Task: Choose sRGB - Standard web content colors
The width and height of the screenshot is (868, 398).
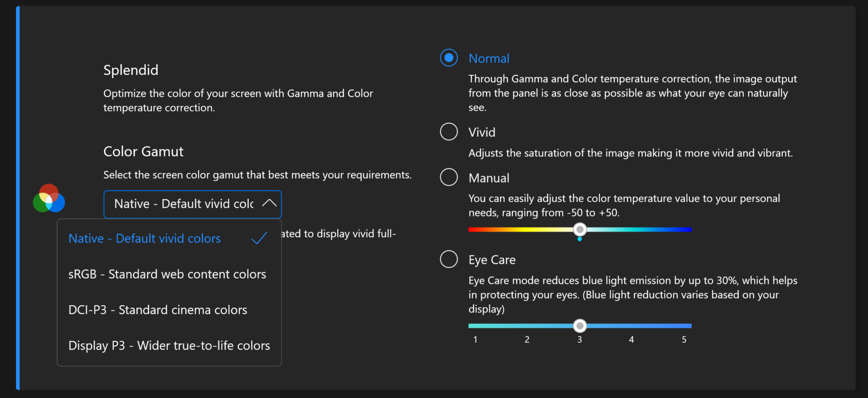Action: (x=167, y=274)
